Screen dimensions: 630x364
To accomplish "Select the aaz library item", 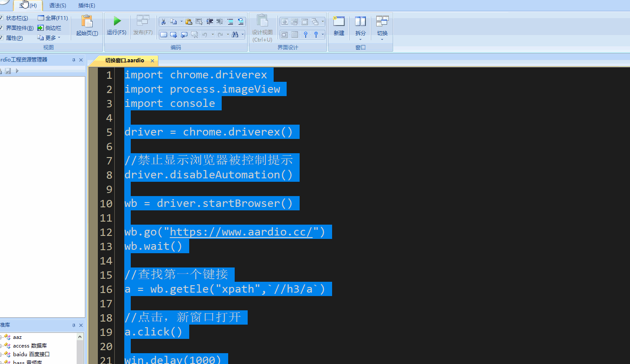I will [x=17, y=337].
